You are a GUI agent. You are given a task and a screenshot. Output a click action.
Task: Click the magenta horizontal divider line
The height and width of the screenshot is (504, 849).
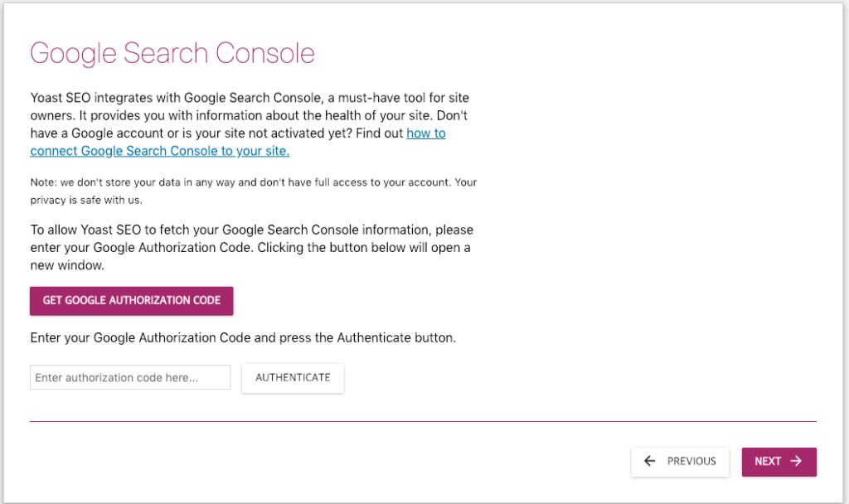423,421
